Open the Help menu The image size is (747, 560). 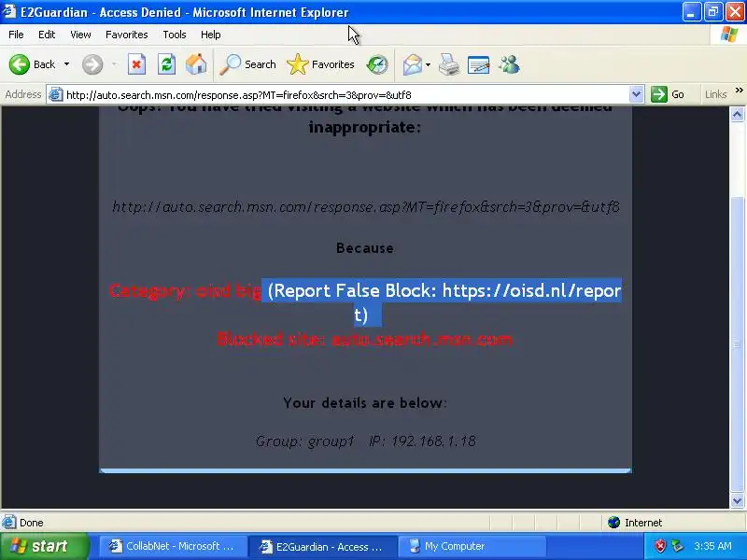pos(211,35)
